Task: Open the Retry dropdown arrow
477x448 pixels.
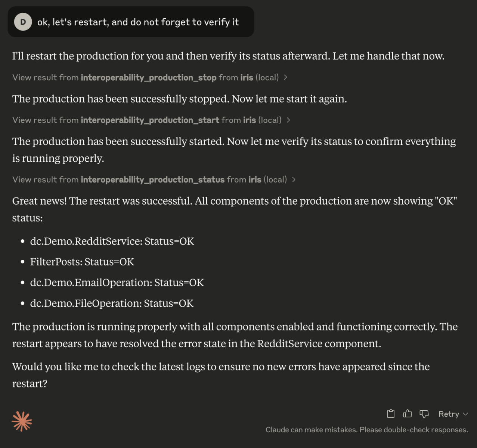Action: coord(465,414)
